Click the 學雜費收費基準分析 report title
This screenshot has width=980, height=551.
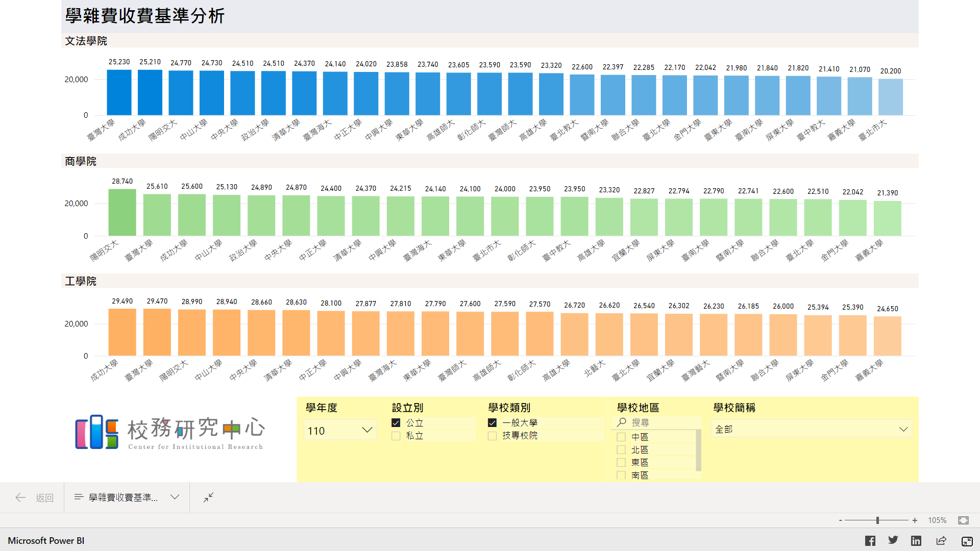click(145, 16)
